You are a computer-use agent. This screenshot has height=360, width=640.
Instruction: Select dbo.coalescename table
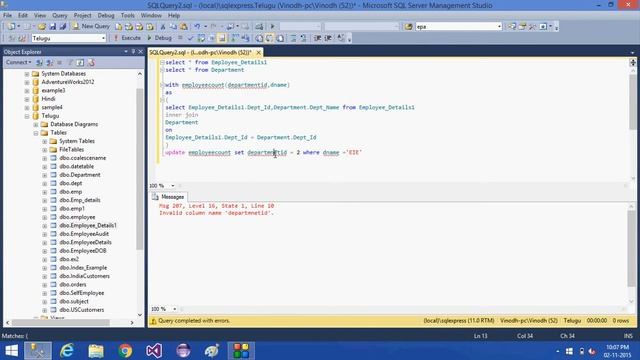(x=82, y=158)
